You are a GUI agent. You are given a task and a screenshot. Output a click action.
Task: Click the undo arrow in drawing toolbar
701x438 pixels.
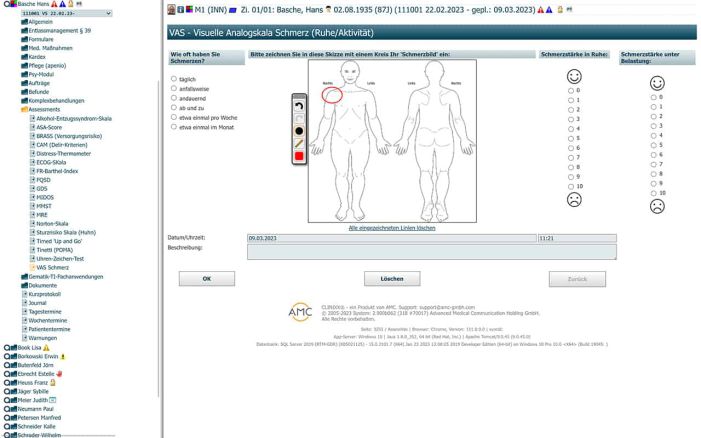click(298, 104)
